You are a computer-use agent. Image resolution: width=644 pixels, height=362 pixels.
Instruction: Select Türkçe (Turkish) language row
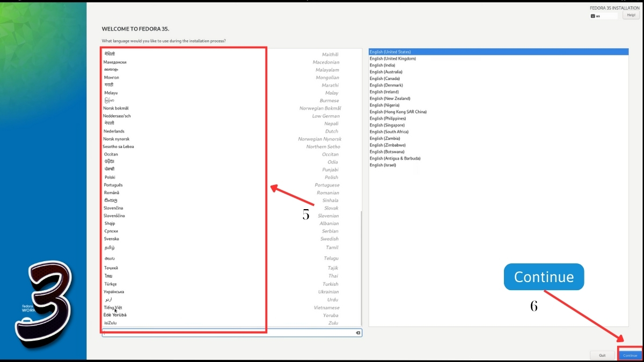[x=231, y=284]
